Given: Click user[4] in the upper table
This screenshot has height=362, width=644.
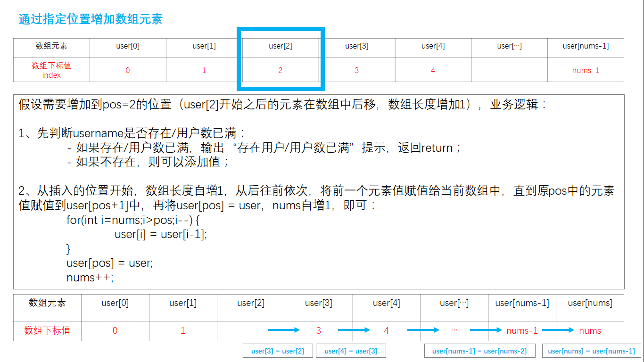Looking at the screenshot, I should coord(433,46).
